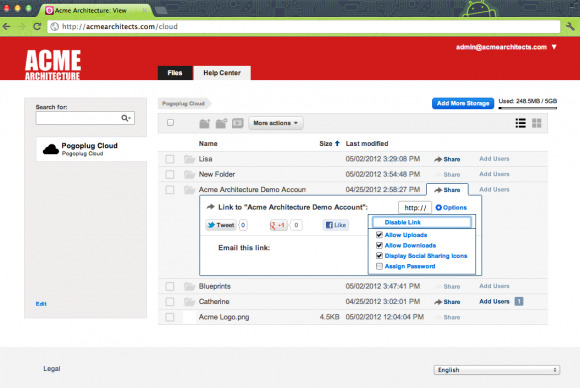Choose Disable Link from options menu
Image resolution: width=580 pixels, height=388 pixels.
[x=422, y=222]
